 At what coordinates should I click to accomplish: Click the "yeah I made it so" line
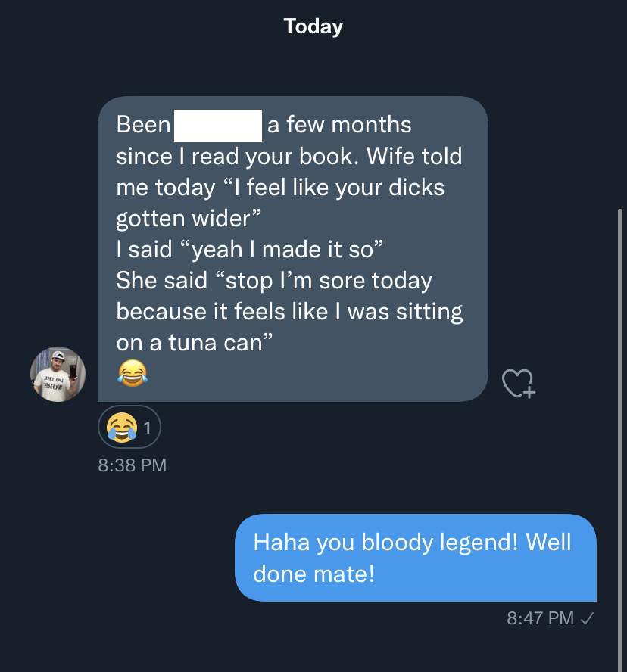250,249
